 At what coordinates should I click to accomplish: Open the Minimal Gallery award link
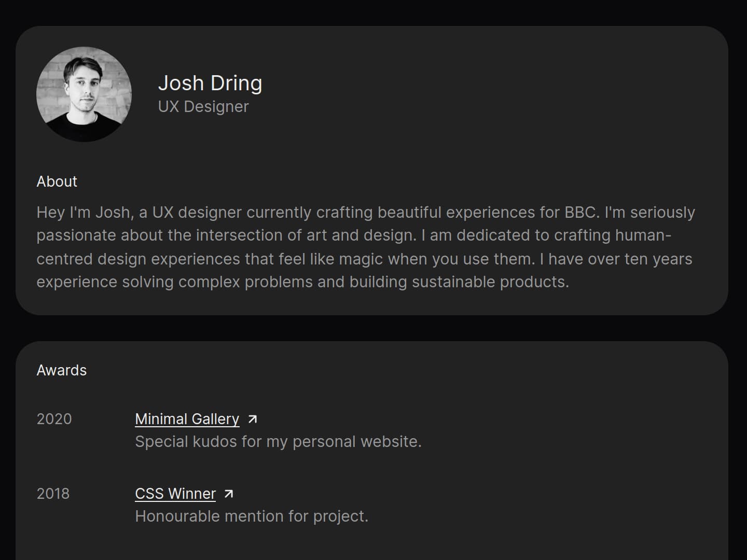(x=187, y=419)
